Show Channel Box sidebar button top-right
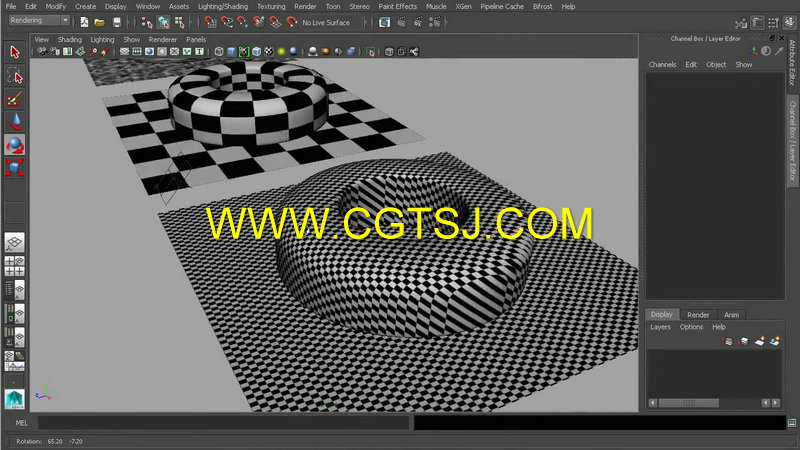Viewport: 800px width, 450px height. coord(790,22)
